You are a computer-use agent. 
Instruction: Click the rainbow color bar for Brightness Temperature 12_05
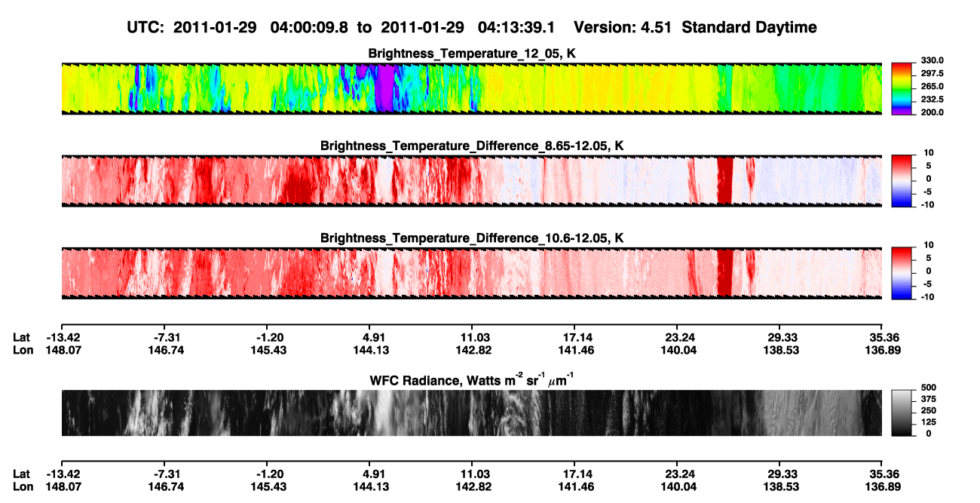coord(902,88)
